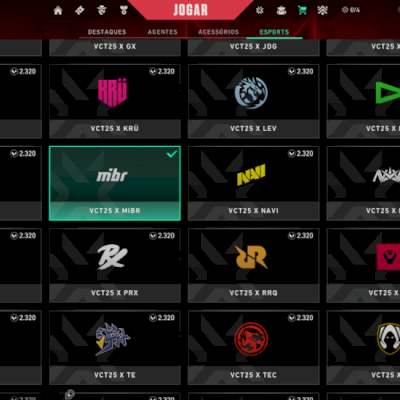Screen dimensions: 400x400
Task: Click the JOGAR play button
Action: click(190, 10)
